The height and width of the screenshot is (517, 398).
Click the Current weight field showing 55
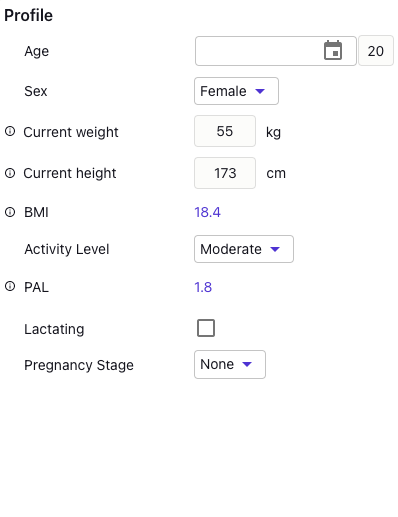tap(225, 131)
